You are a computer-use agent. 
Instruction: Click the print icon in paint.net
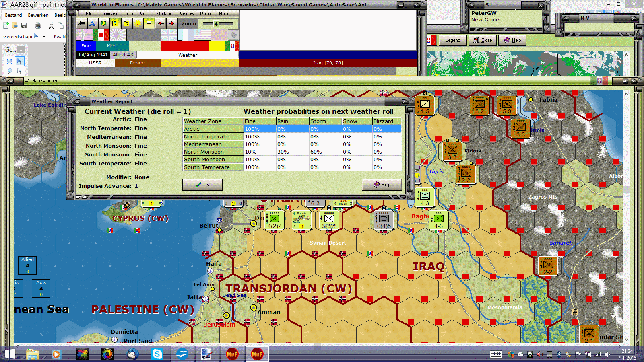tap(38, 26)
